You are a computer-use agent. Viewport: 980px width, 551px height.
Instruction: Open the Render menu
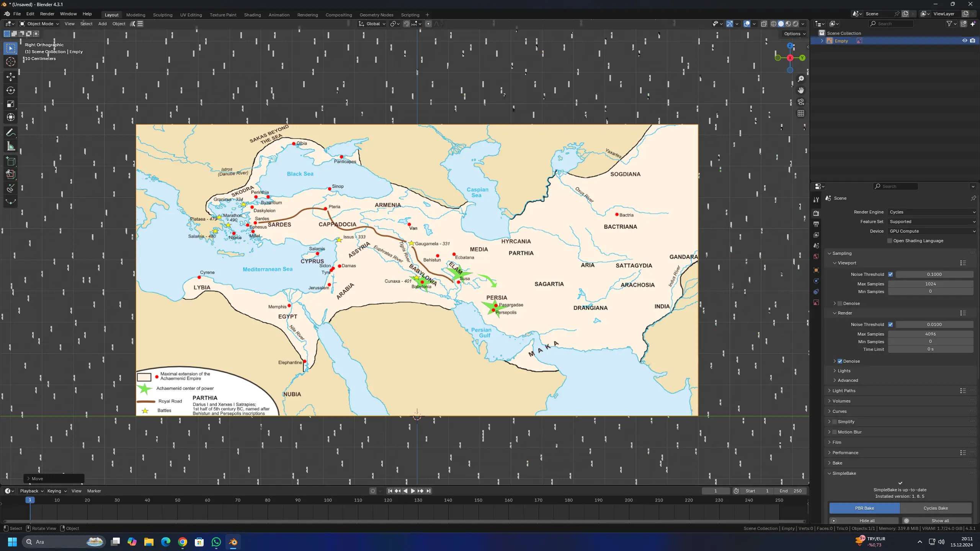pyautogui.click(x=47, y=14)
